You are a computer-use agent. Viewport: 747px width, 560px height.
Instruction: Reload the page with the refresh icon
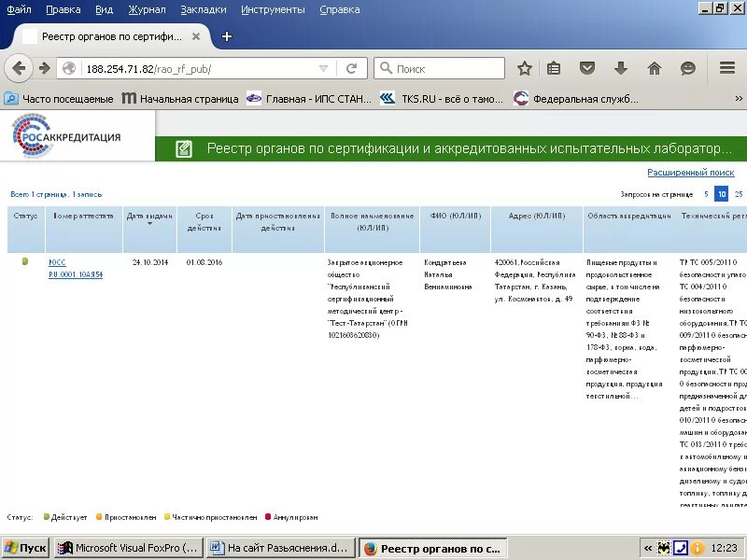(x=352, y=68)
